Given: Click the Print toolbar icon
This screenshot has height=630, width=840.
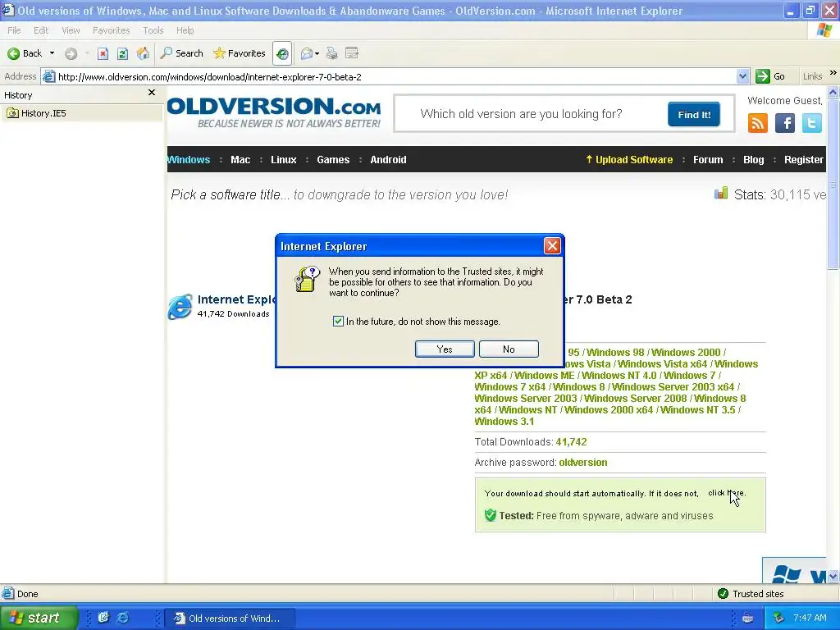Looking at the screenshot, I should pyautogui.click(x=332, y=53).
